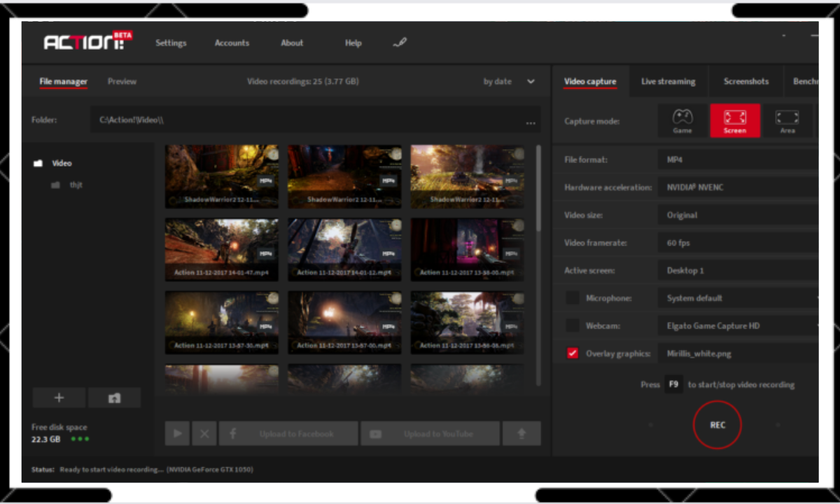Open the Settings menu

tap(171, 43)
